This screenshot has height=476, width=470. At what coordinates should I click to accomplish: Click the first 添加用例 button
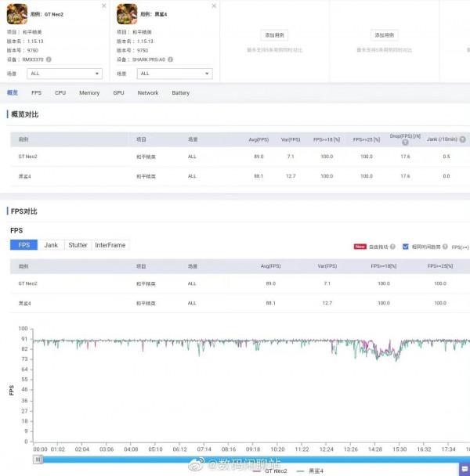pos(274,35)
